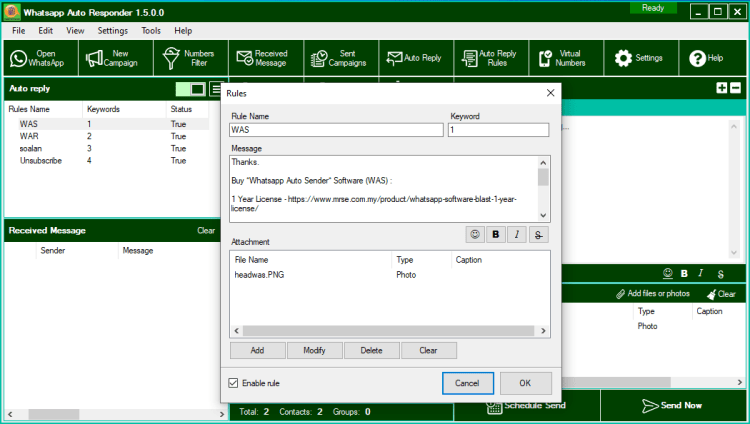750x424 pixels.
Task: Open Help with the question mark icon
Action: (x=713, y=58)
